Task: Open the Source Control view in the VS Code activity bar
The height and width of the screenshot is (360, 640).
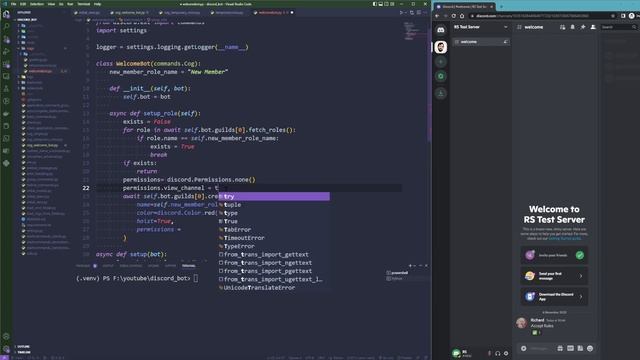Action: pos(6,39)
